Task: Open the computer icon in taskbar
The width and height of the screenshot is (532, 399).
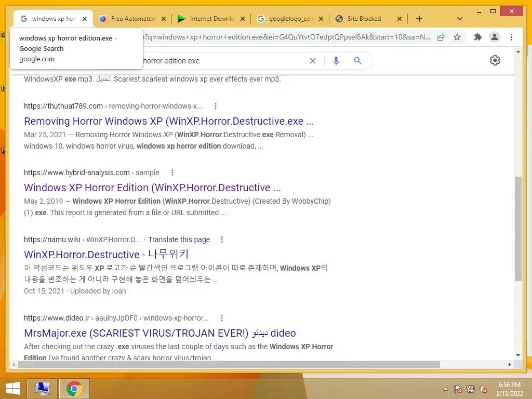Action: tap(43, 389)
